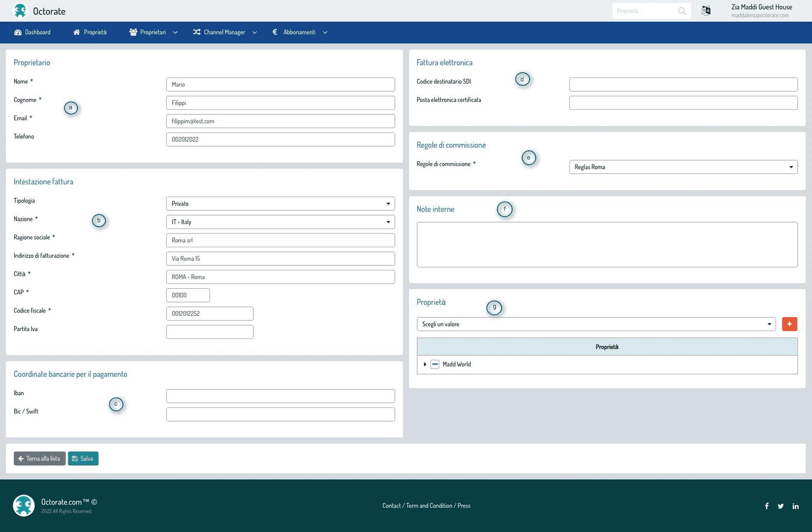The width and height of the screenshot is (812, 532).
Task: Open the Channel Manager menu
Action: click(x=224, y=33)
